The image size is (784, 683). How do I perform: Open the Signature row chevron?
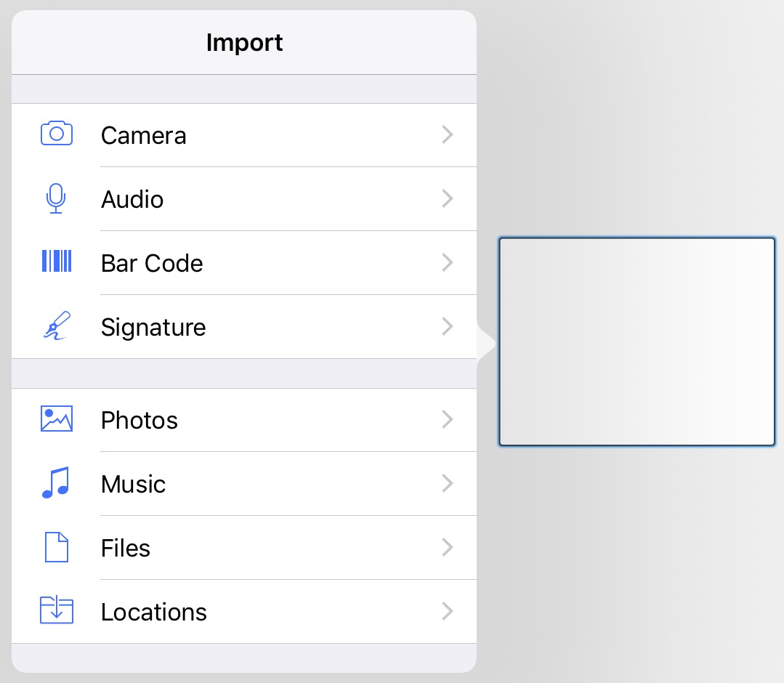click(448, 326)
